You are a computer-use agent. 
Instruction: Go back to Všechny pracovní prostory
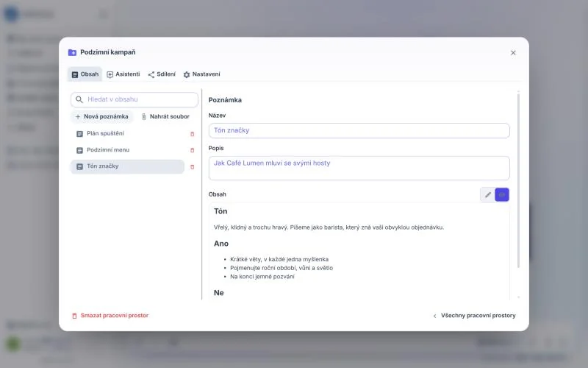474,316
